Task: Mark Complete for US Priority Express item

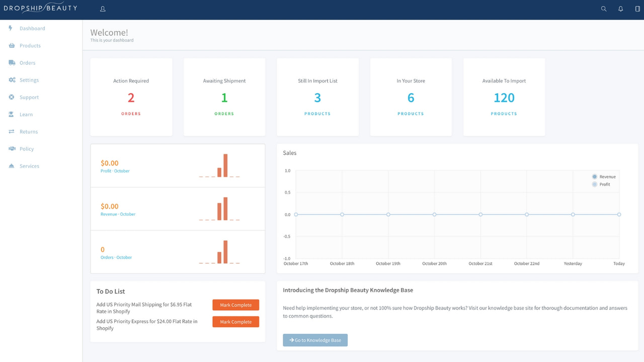Action: click(x=235, y=322)
